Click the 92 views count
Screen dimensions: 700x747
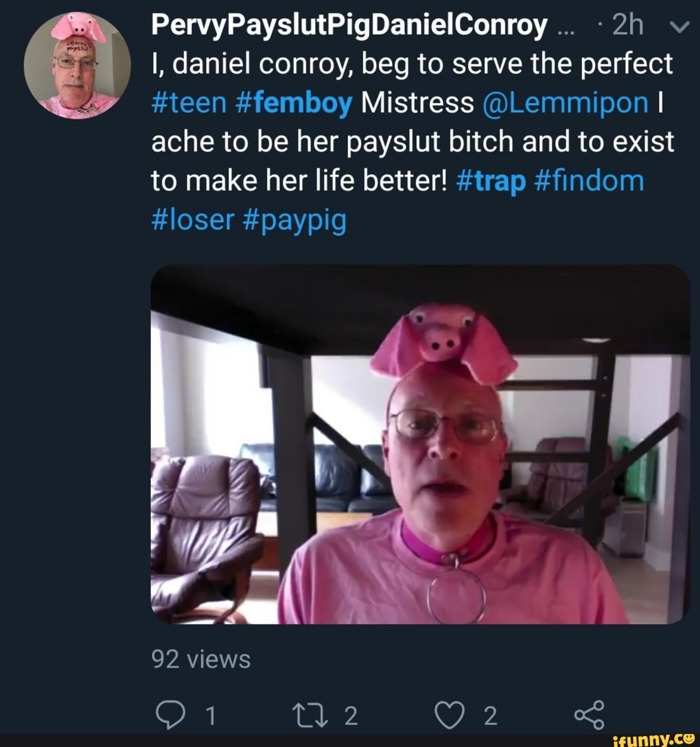[200, 659]
